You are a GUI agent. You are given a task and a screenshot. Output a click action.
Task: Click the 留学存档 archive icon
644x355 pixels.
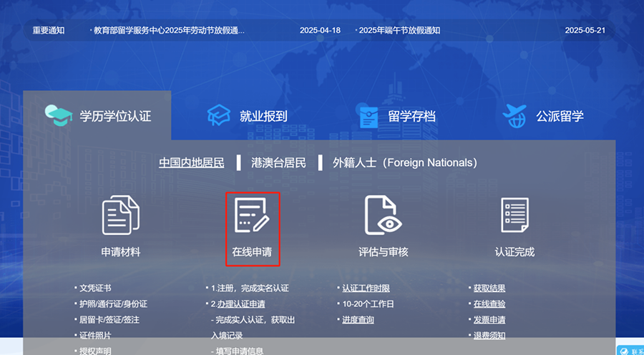click(369, 116)
